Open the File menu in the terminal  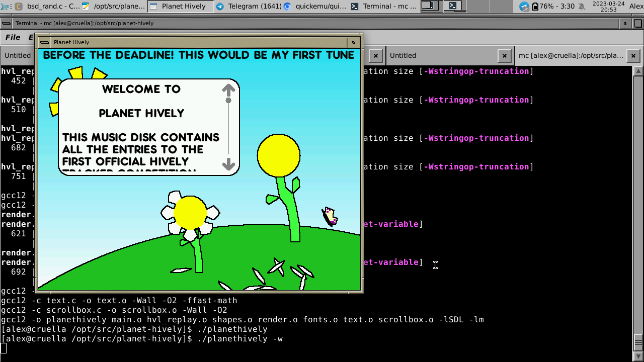click(13, 37)
